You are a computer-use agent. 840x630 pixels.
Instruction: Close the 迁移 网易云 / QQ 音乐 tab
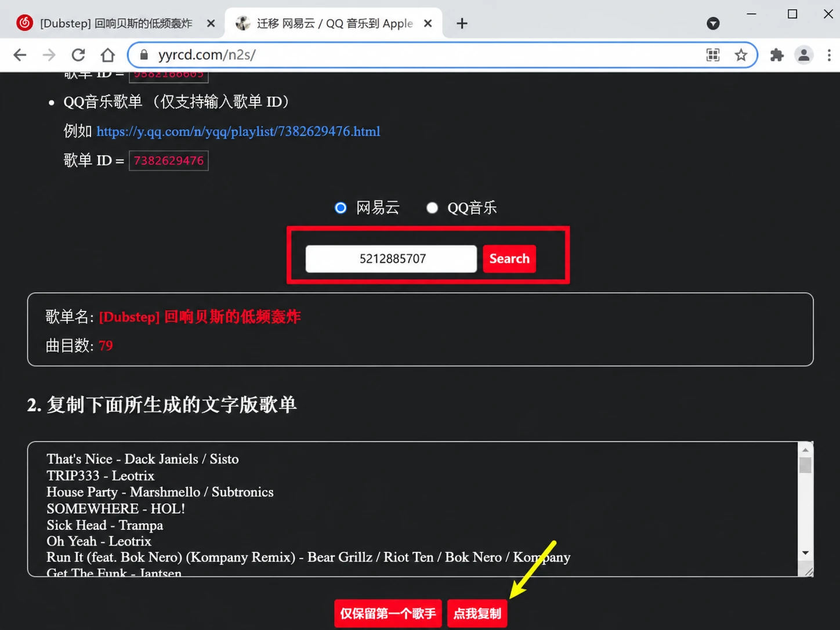[428, 23]
